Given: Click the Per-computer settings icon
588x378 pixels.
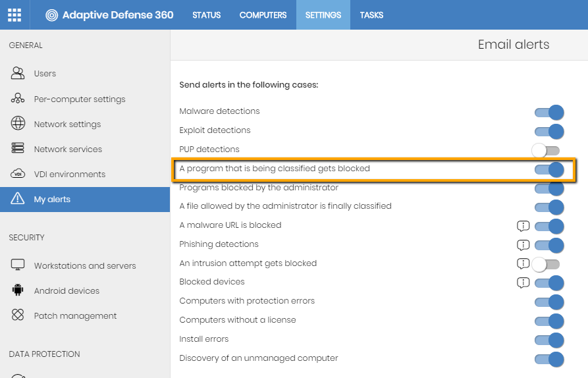Looking at the screenshot, I should (x=18, y=99).
